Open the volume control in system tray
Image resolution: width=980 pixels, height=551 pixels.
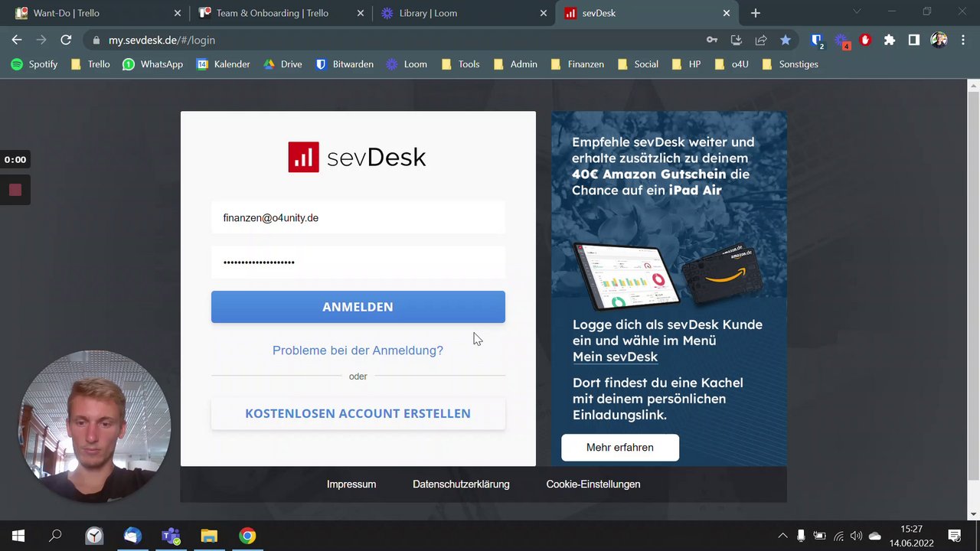[x=856, y=536]
